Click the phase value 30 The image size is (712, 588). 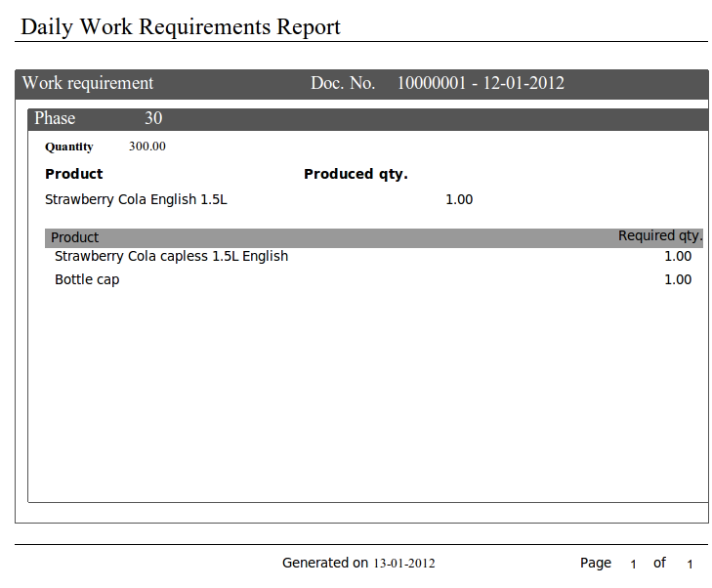coord(153,119)
